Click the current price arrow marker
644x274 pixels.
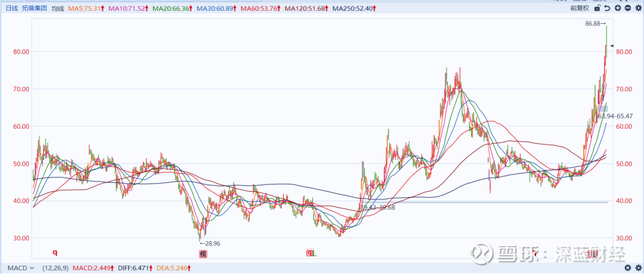[x=612, y=45]
